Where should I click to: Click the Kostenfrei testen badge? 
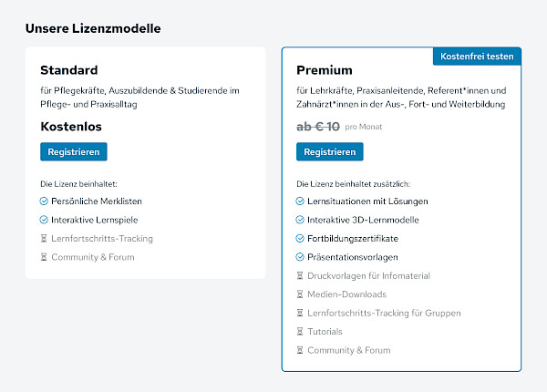point(477,57)
